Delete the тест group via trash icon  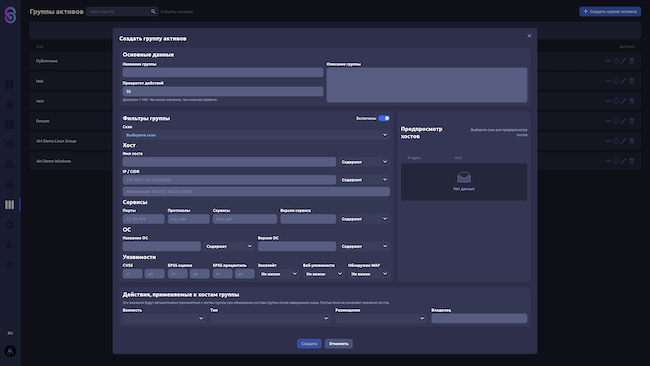(x=632, y=101)
